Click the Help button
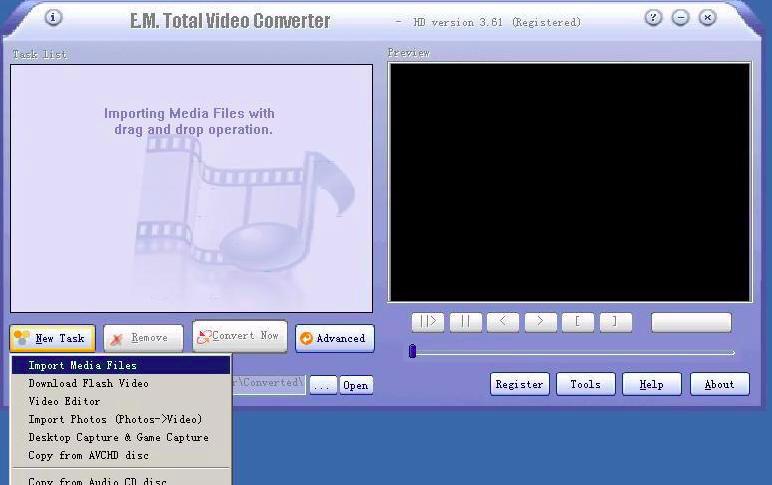 [x=651, y=384]
